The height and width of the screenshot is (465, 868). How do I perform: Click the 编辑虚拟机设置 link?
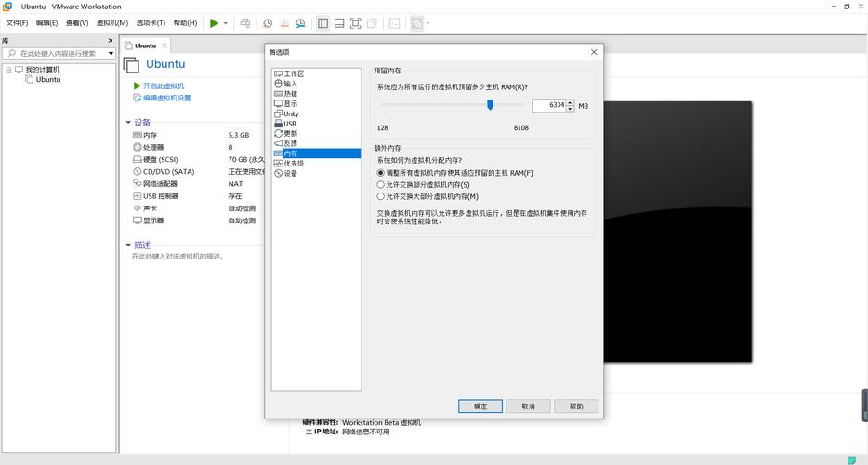pos(166,98)
